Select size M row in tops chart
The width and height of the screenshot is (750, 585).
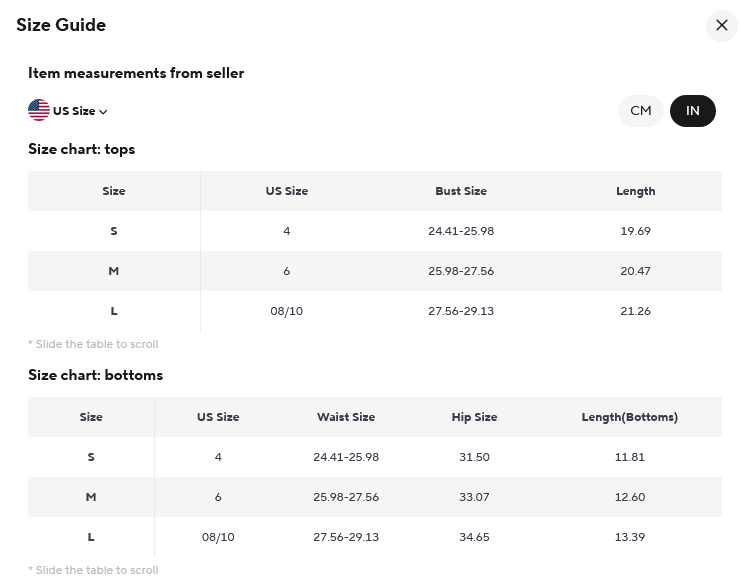pos(375,271)
